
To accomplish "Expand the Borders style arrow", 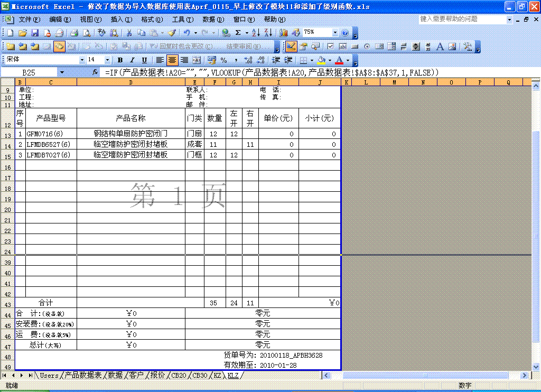I will coord(312,60).
